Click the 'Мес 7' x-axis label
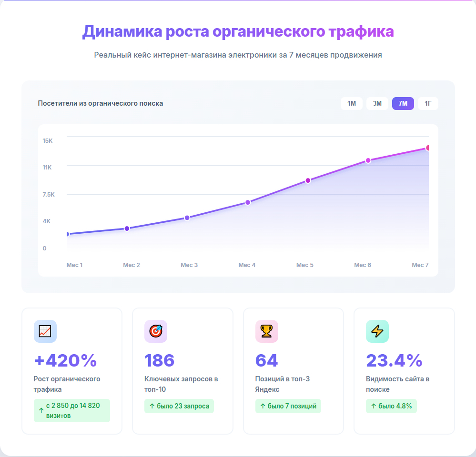This screenshot has width=476, height=457. tap(420, 265)
